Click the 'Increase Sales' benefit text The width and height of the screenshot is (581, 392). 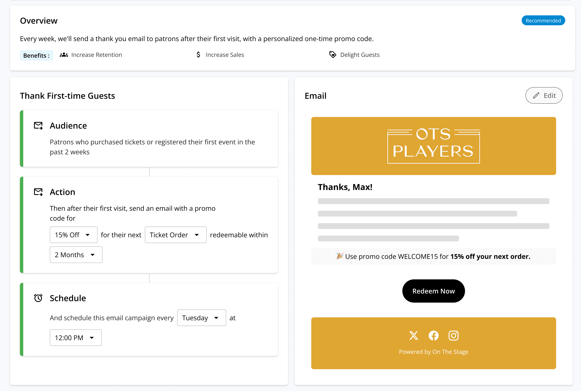[x=225, y=55]
